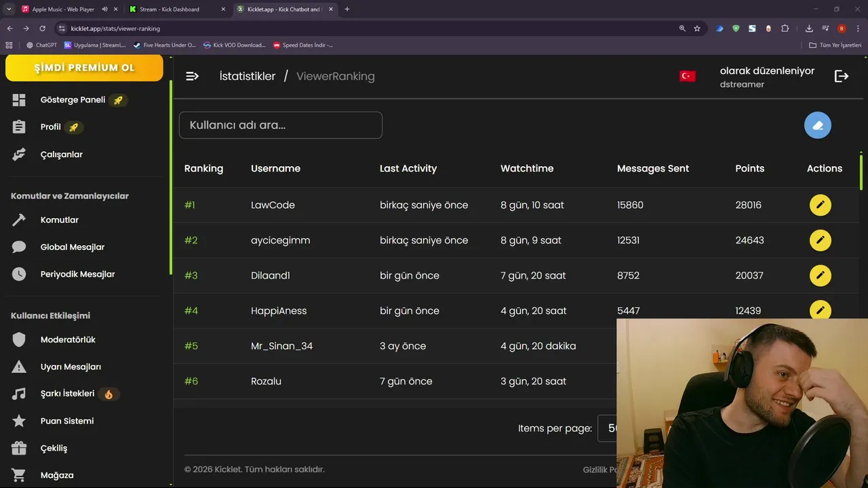Open the Mağaza shopping cart icon
Screen dimensions: 868x488
(19, 475)
